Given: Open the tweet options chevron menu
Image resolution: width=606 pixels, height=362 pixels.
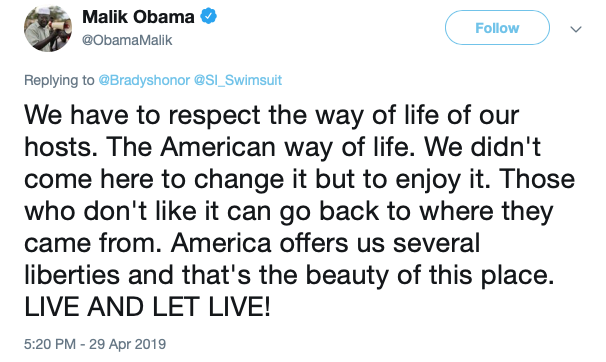Looking at the screenshot, I should click(x=576, y=29).
